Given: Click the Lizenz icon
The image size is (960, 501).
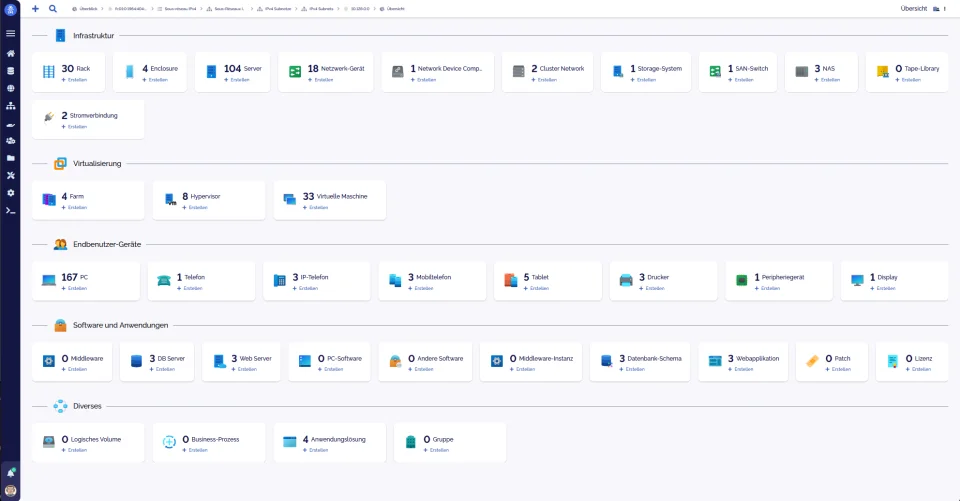Looking at the screenshot, I should point(893,361).
